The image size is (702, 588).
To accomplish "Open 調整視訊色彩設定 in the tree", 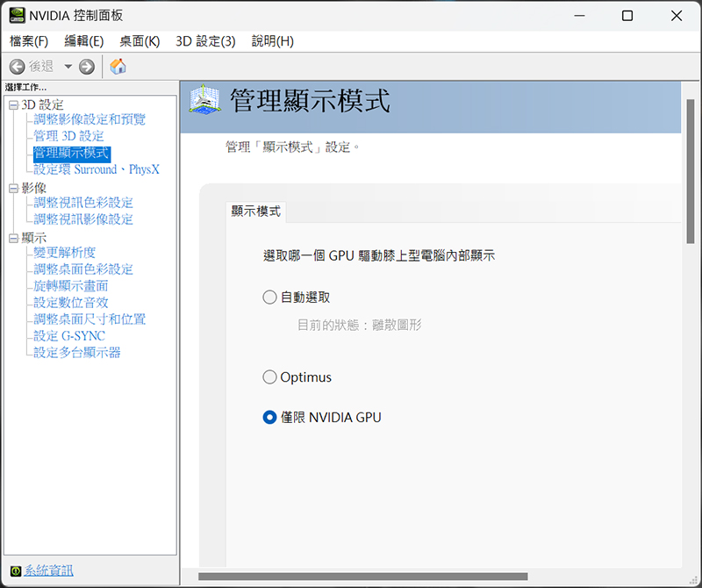I will pyautogui.click(x=83, y=203).
